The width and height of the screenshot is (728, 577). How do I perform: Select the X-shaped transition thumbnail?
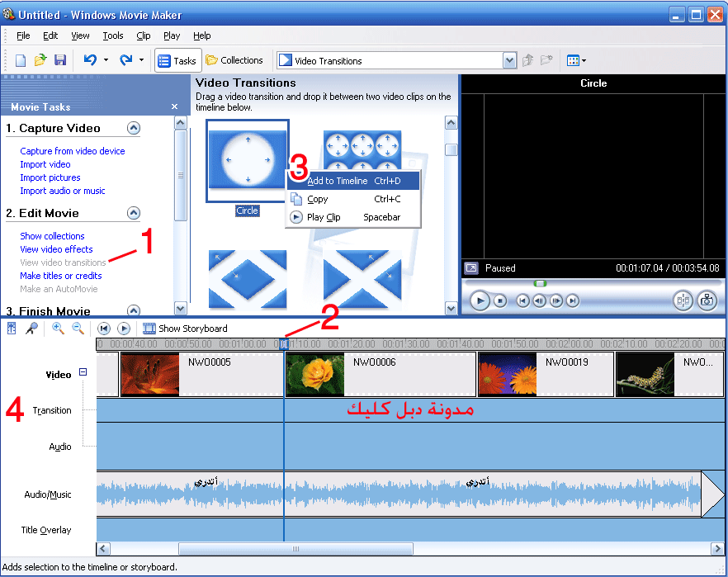(x=362, y=279)
